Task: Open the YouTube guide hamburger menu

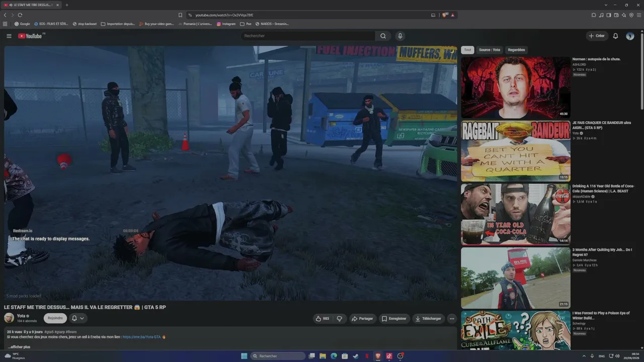Action: point(9,36)
